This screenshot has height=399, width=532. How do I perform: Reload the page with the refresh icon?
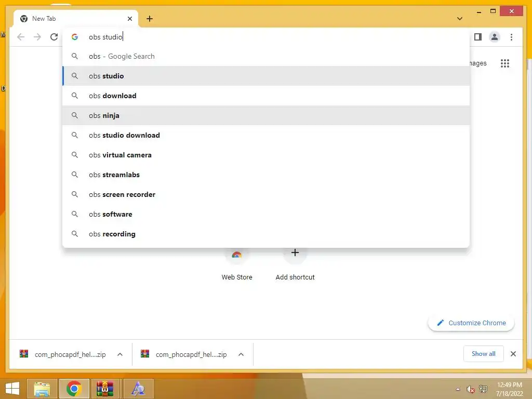[x=54, y=37]
